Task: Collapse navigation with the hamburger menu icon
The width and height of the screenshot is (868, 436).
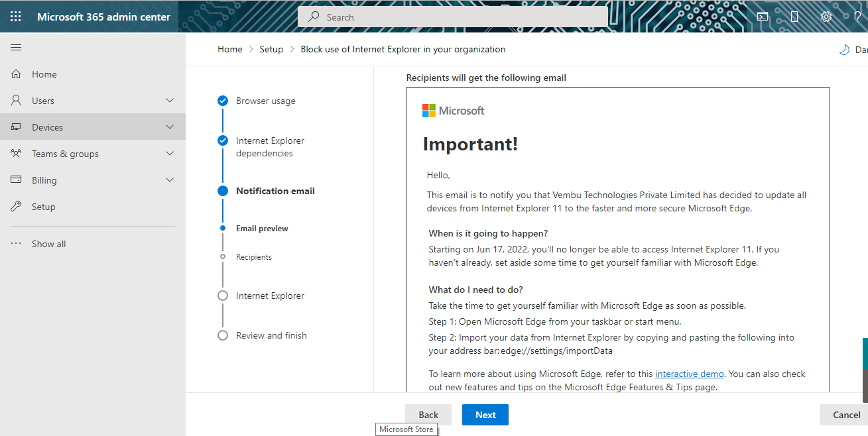Action: click(16, 48)
